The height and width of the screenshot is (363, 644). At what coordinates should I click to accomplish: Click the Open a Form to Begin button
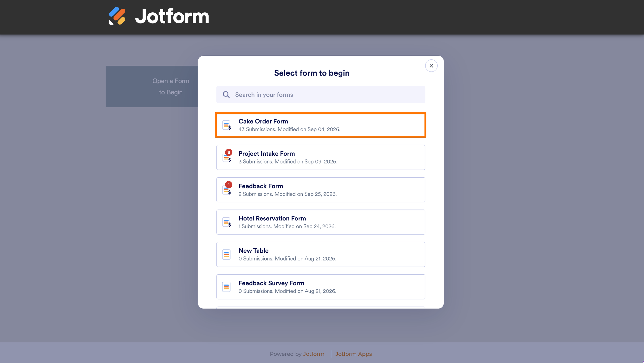152,86
